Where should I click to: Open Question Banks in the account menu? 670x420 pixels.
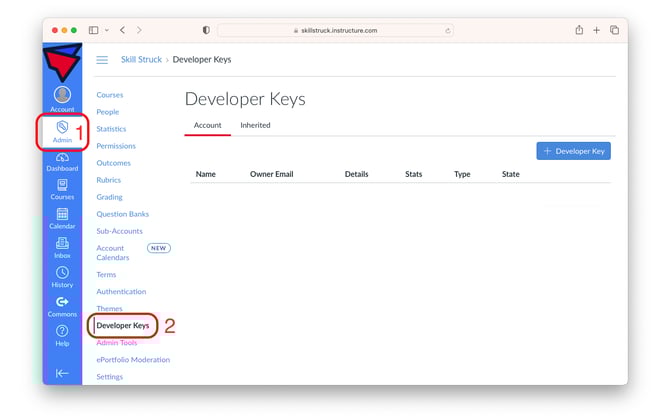coord(123,214)
